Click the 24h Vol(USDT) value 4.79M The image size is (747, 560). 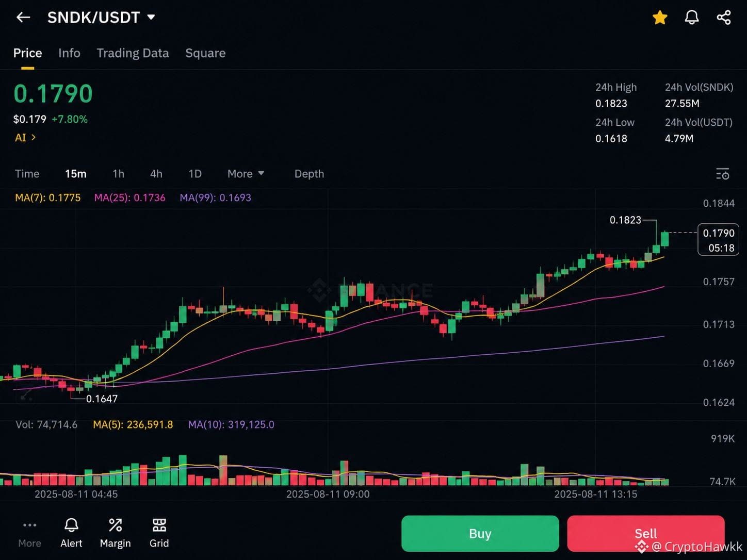[x=679, y=139]
